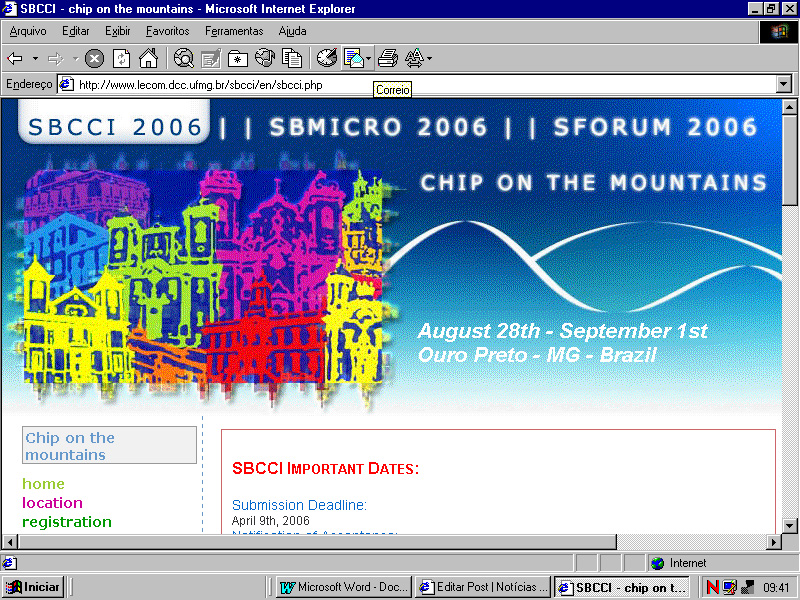Viewport: 800px width, 600px height.
Task: Click the vertical scrollbar down arrow
Action: pyautogui.click(x=789, y=525)
